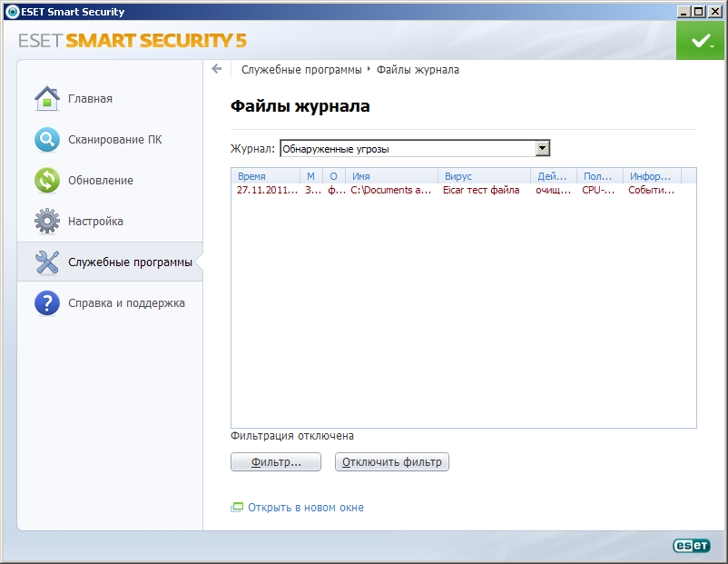Click the Настройка gear icon
Viewport: 728px width, 564px height.
click(x=46, y=221)
